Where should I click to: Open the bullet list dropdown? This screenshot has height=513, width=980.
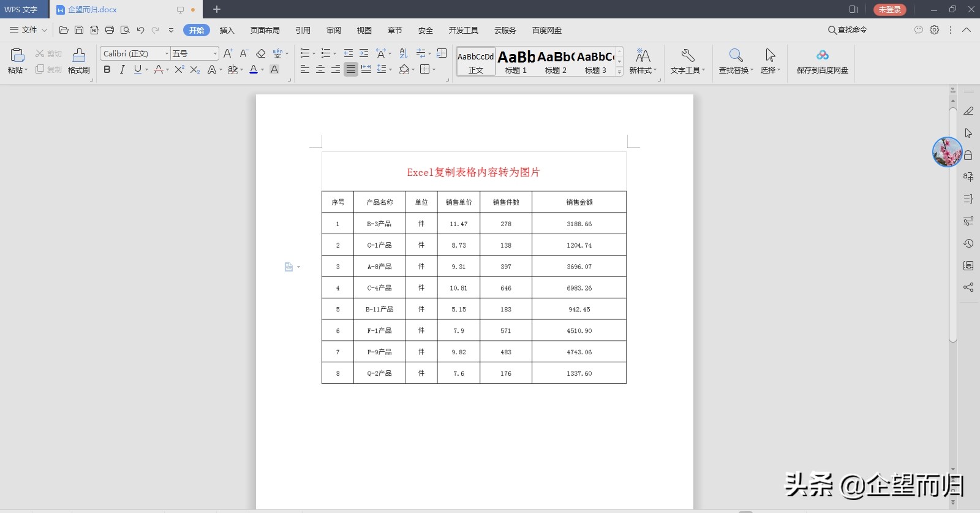pos(314,53)
